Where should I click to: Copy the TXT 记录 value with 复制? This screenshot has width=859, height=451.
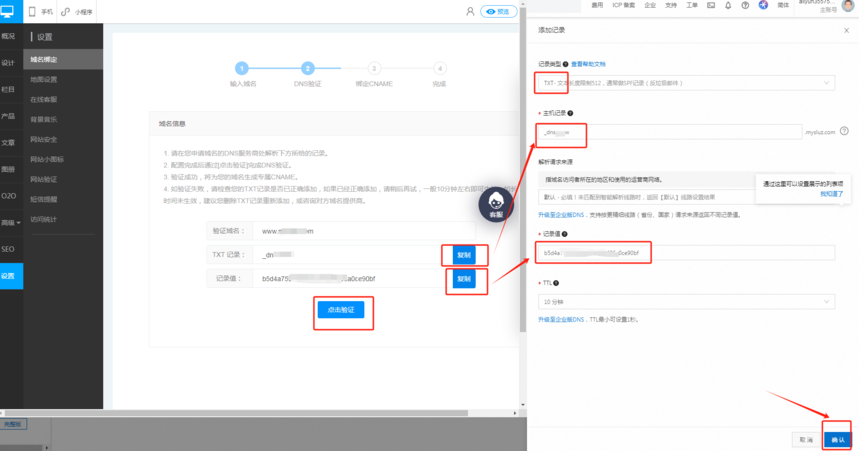coord(464,255)
